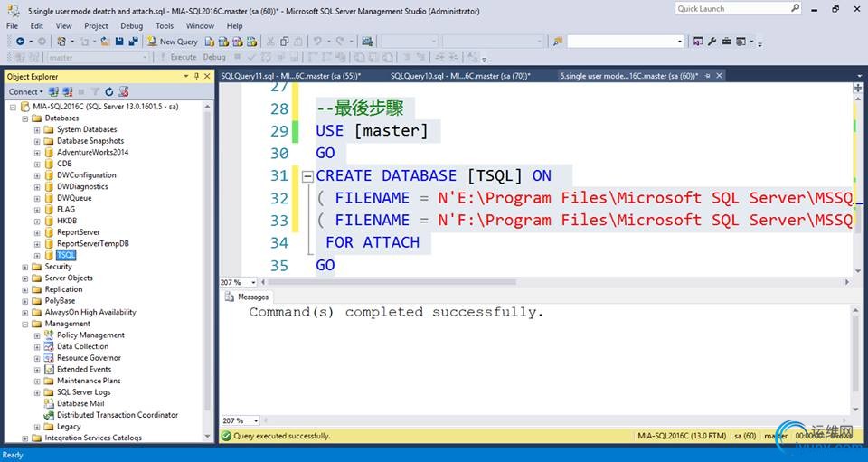Refresh the Object Explorer tree
The width and height of the screenshot is (868, 462).
click(109, 92)
